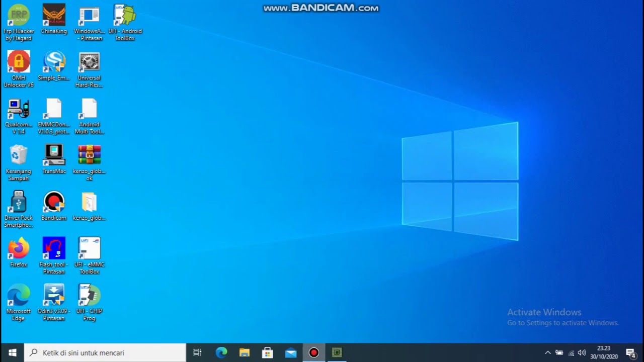644x362 pixels.
Task: Launch Bandicam desktop shortcut
Action: [54, 206]
